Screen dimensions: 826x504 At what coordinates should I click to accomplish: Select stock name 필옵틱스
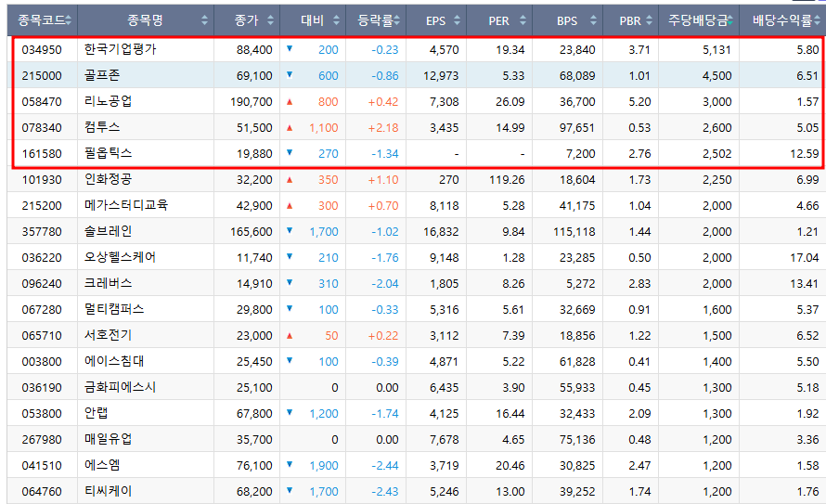[x=108, y=153]
